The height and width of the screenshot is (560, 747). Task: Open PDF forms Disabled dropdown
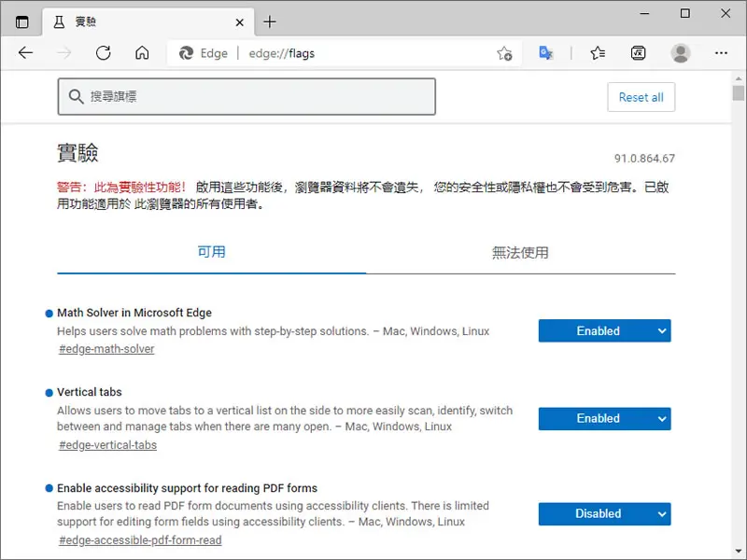[x=604, y=514]
